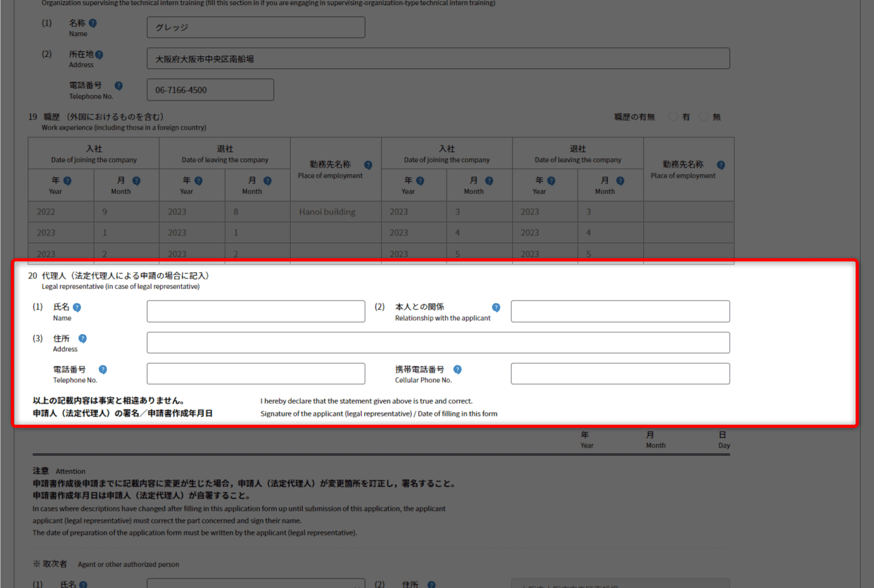Image resolution: width=874 pixels, height=588 pixels.
Task: Click legal representative Name input field
Action: tap(256, 311)
